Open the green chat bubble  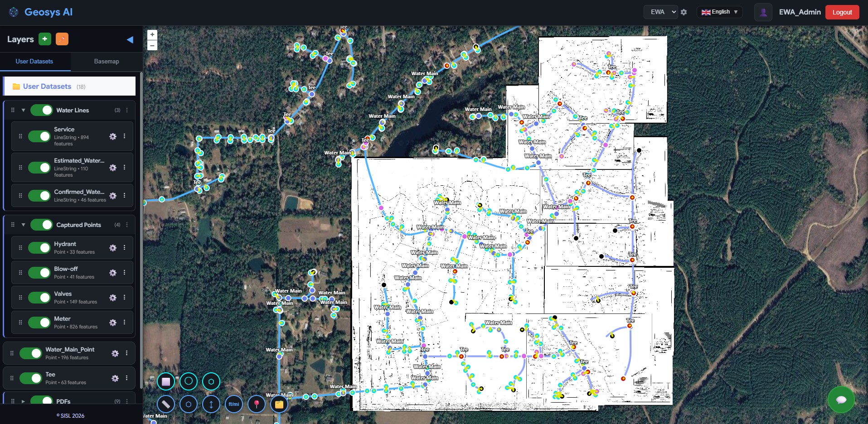pyautogui.click(x=841, y=399)
